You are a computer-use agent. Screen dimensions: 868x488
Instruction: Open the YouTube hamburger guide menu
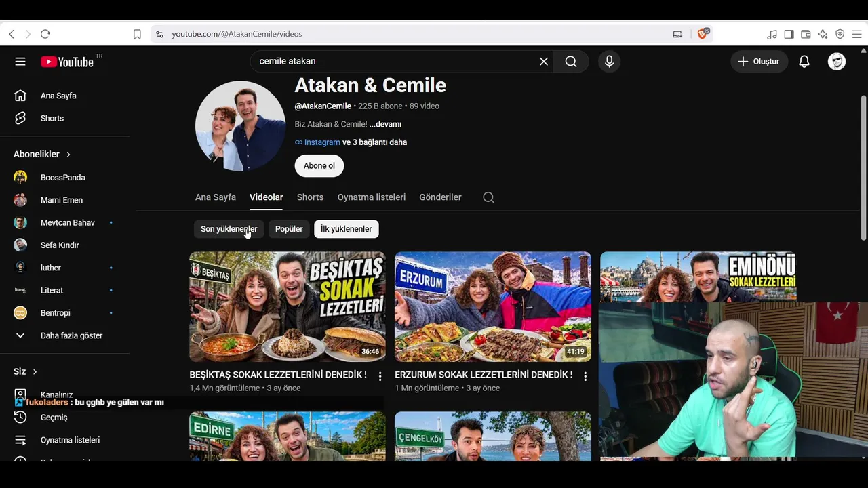(20, 62)
